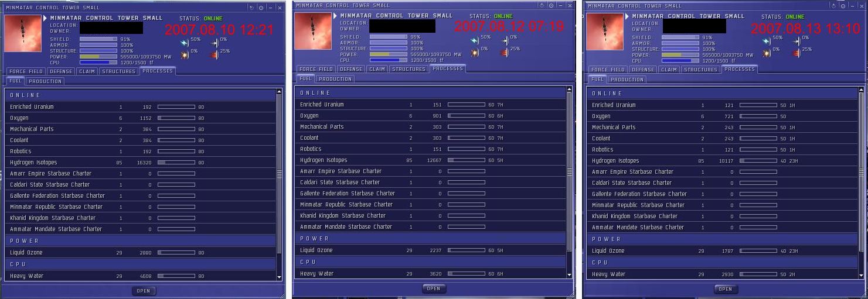This screenshot has width=868, height=299.
Task: Click the Power usage bar, 08.12 window
Action: [389, 54]
